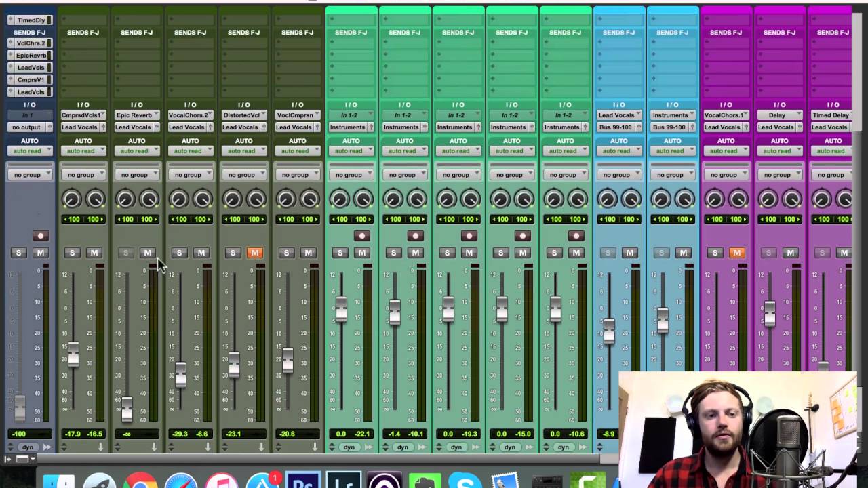Record-enable the track reading 0.0 -10.6
This screenshot has width=868, height=488.
pyautogui.click(x=576, y=236)
